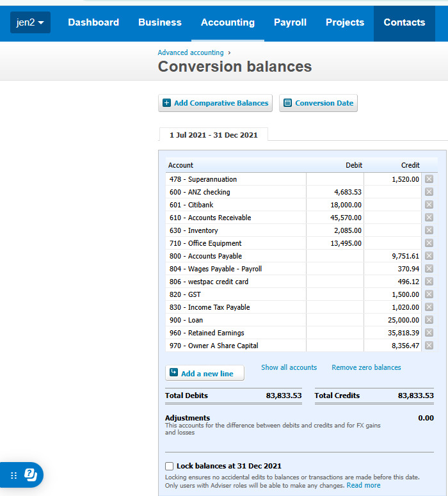This screenshot has height=496, width=448.
Task: Open the Read more link
Action: [x=364, y=485]
